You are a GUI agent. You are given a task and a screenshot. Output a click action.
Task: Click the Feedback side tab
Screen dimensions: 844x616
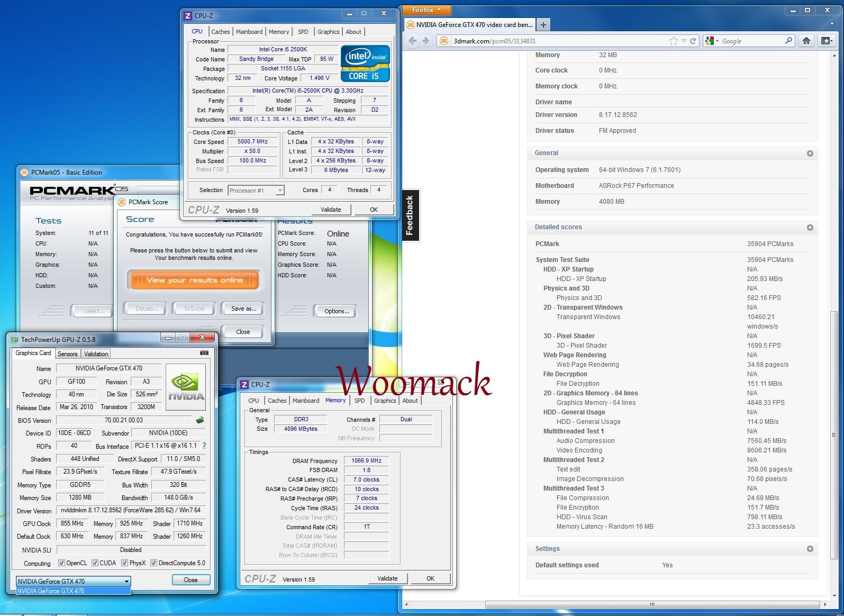410,215
